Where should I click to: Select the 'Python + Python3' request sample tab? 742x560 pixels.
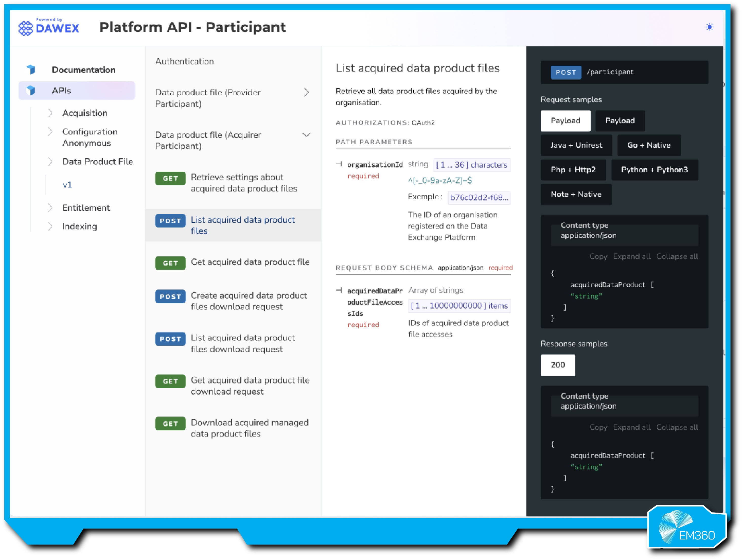pyautogui.click(x=655, y=169)
